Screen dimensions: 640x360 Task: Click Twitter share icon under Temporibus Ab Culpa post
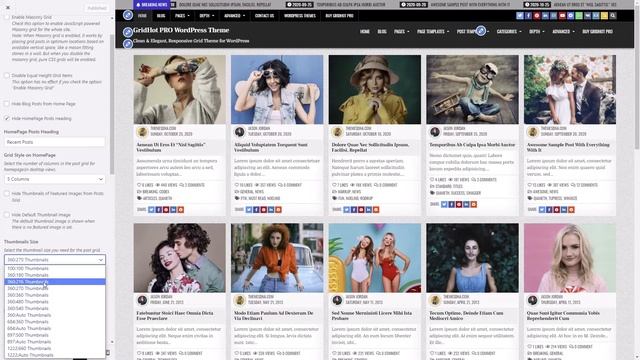pos(444,204)
